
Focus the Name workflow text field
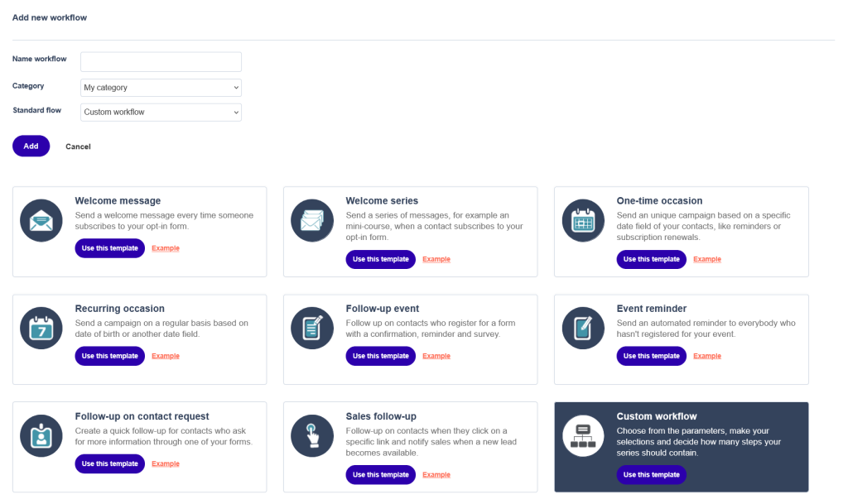coord(161,61)
